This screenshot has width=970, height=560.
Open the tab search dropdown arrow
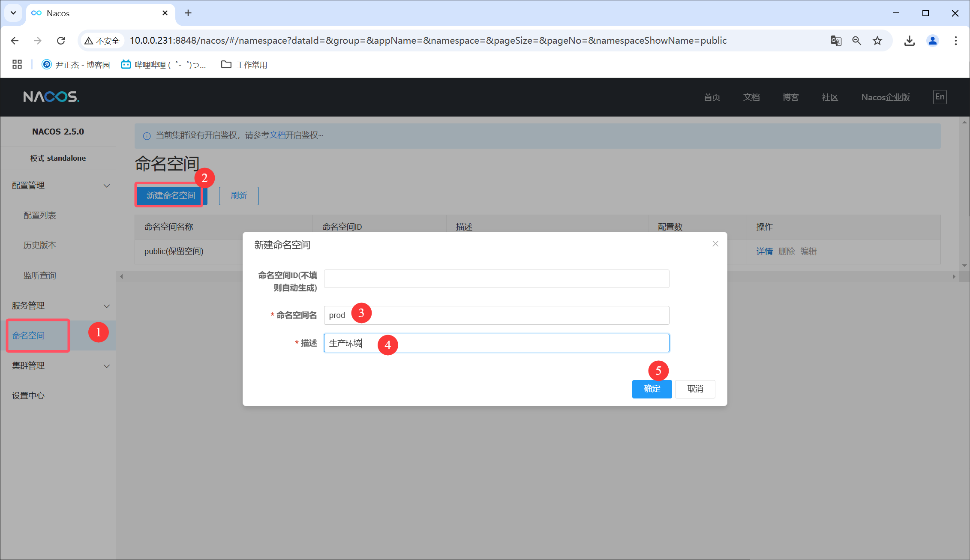tap(13, 13)
